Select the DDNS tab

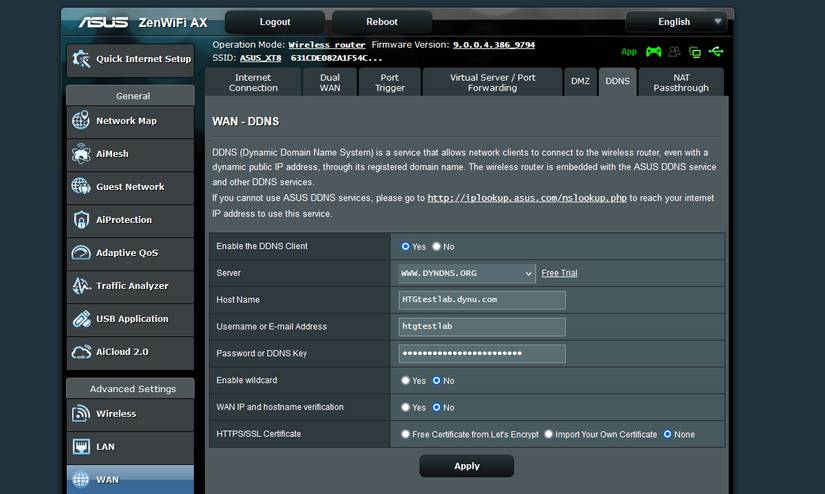coord(617,82)
